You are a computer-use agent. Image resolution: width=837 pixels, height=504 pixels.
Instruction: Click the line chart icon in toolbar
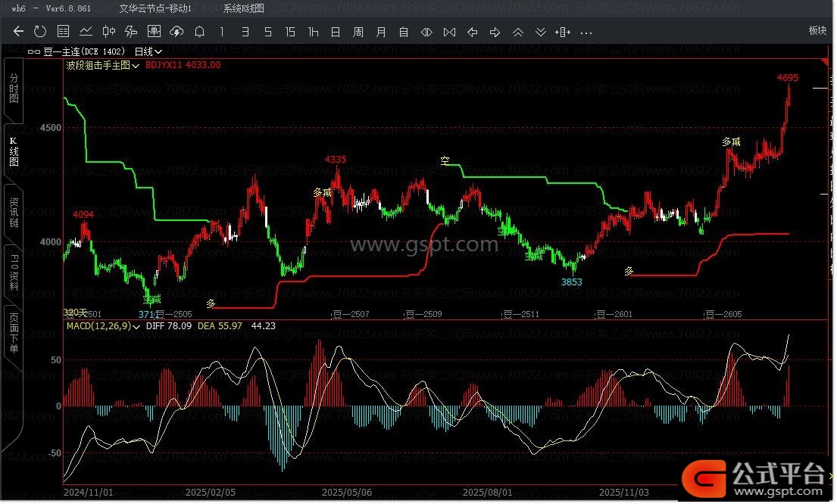[86, 32]
